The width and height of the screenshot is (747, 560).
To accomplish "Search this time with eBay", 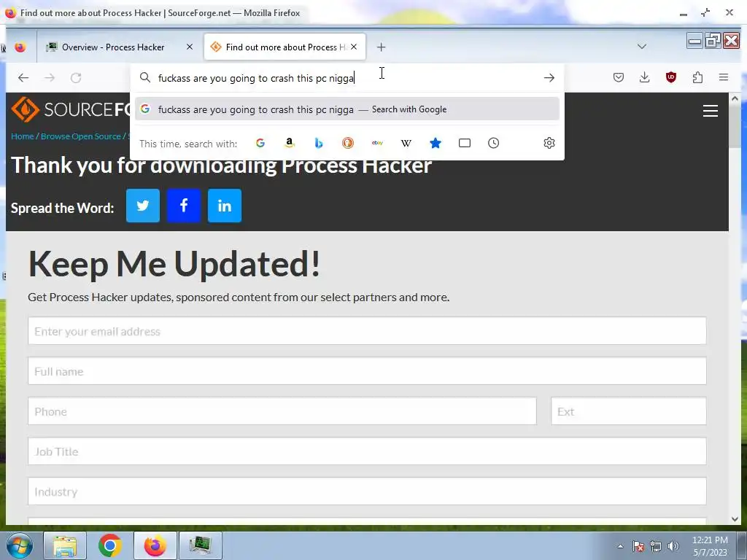I will (x=377, y=143).
